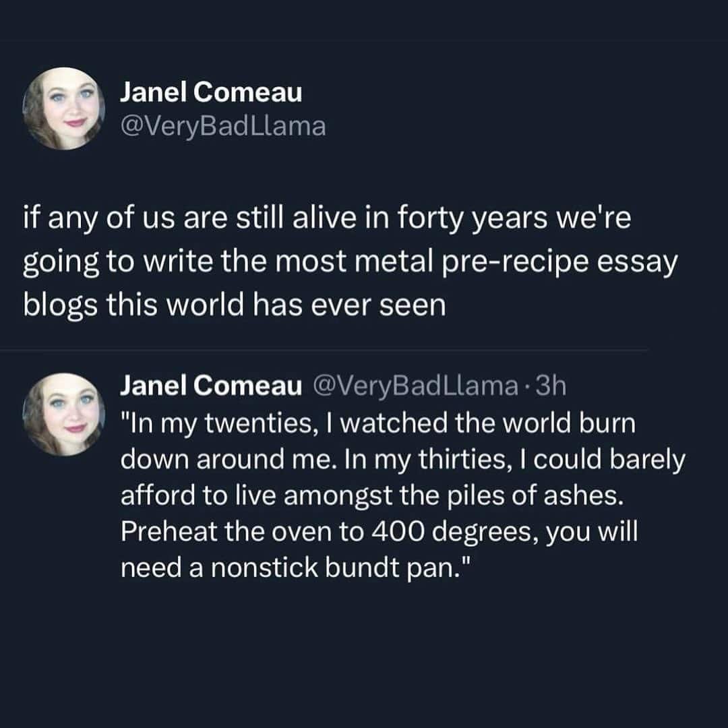Select the Janel Comeau name in the reply
Image resolution: width=728 pixels, height=728 pixels.
211,385
